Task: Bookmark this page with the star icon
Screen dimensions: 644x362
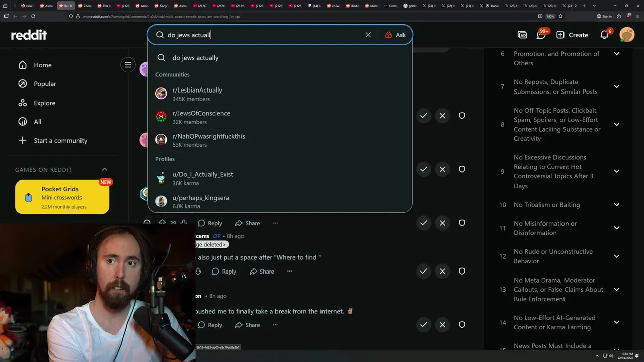Action: coord(560,16)
